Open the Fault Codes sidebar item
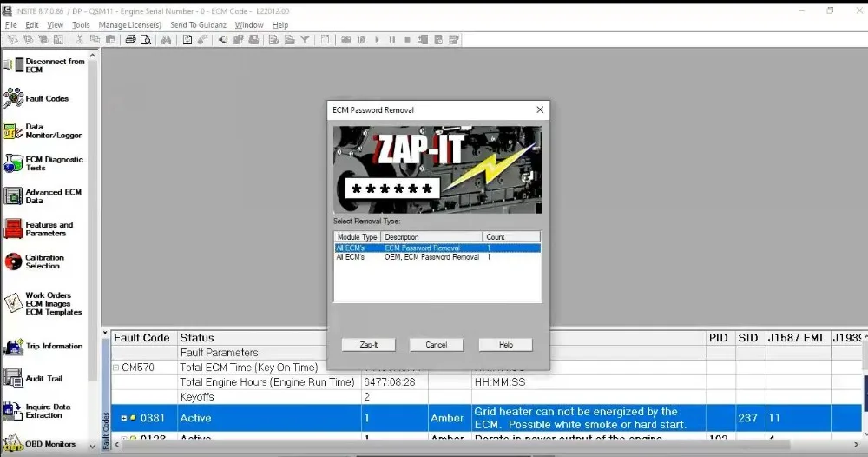Screen dimensions: 868x457 [36, 98]
